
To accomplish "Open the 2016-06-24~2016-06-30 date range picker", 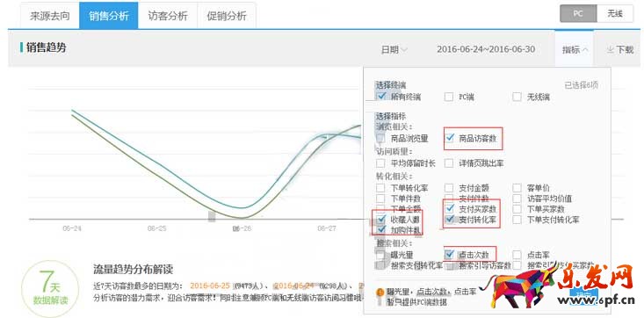I will tap(486, 49).
